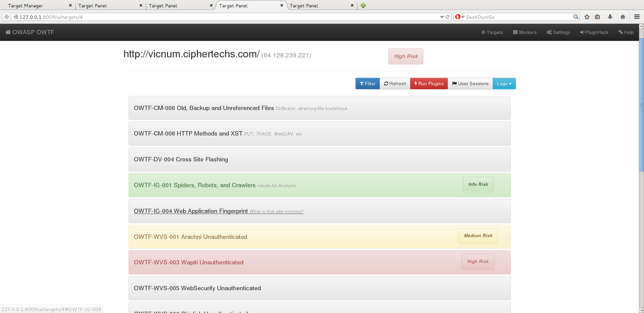Image resolution: width=644 pixels, height=313 pixels.
Task: Click the High Risk badge on Wapiti row
Action: pyautogui.click(x=478, y=262)
